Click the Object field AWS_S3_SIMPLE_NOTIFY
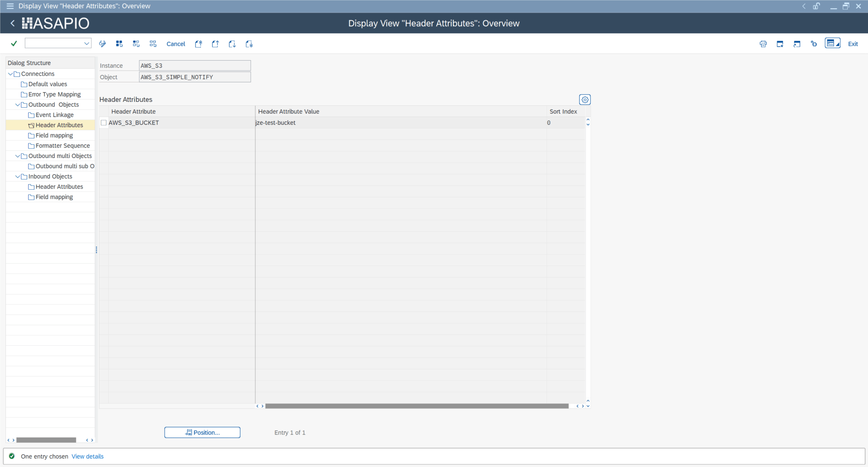 (x=195, y=77)
